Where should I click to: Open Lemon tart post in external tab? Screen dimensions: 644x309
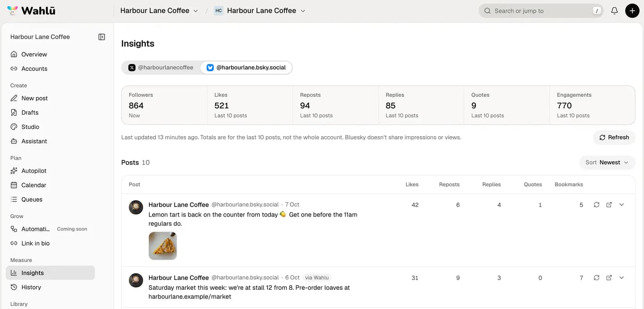pyautogui.click(x=609, y=205)
